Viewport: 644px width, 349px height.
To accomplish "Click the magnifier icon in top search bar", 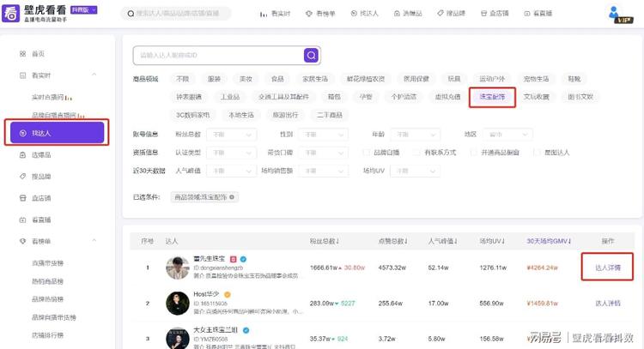I will [x=131, y=14].
